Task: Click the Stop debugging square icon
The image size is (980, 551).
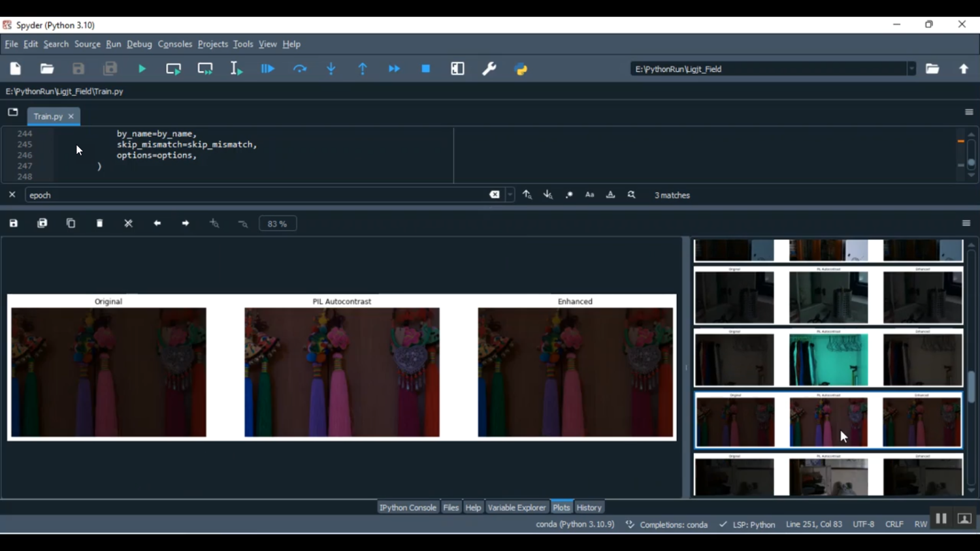Action: pos(426,69)
